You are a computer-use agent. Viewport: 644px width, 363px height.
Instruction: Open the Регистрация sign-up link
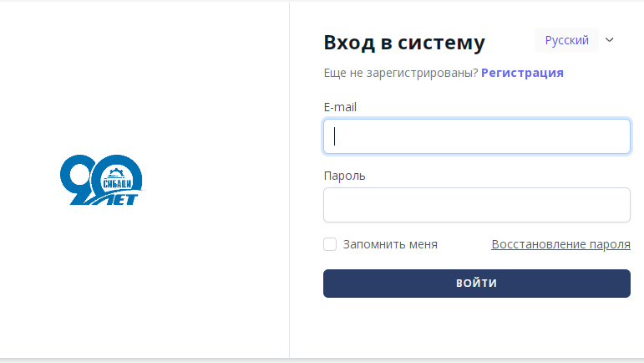(522, 73)
